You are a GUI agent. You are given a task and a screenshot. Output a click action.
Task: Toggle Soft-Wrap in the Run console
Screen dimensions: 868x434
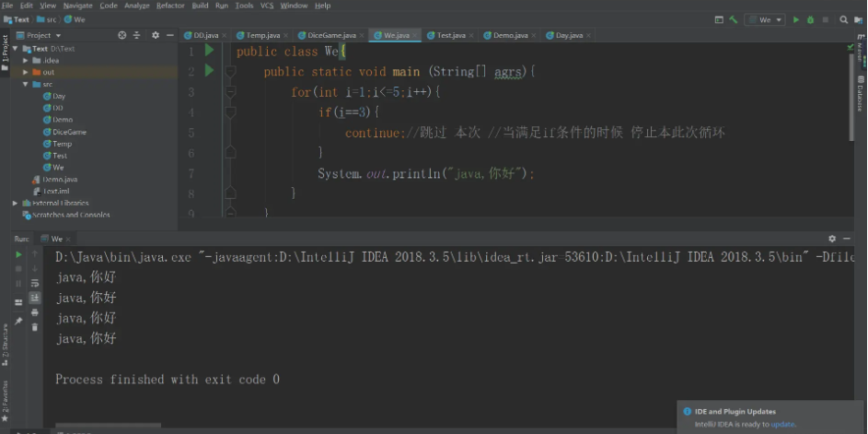(x=35, y=283)
